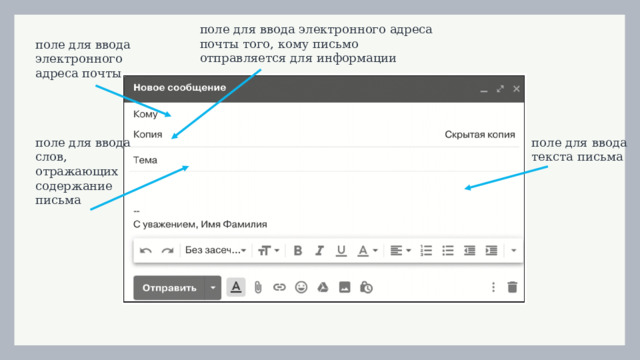Add a Скрытая копия recipient
The height and width of the screenshot is (360, 640).
point(480,135)
